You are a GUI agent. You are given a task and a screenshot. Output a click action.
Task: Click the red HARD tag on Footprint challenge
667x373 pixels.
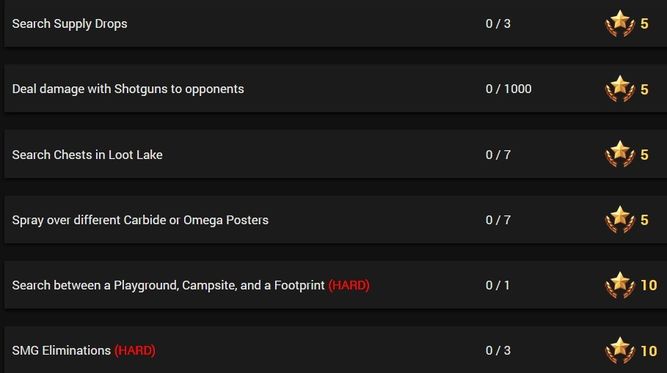pos(349,285)
